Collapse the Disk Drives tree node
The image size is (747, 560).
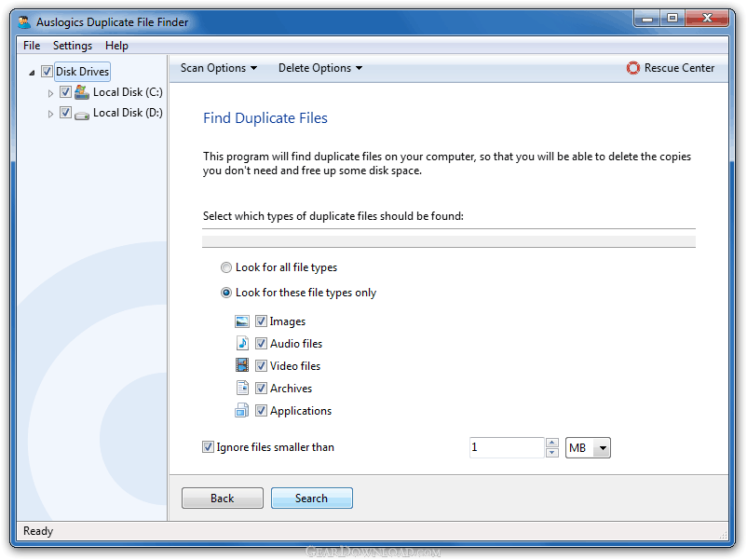tap(32, 73)
